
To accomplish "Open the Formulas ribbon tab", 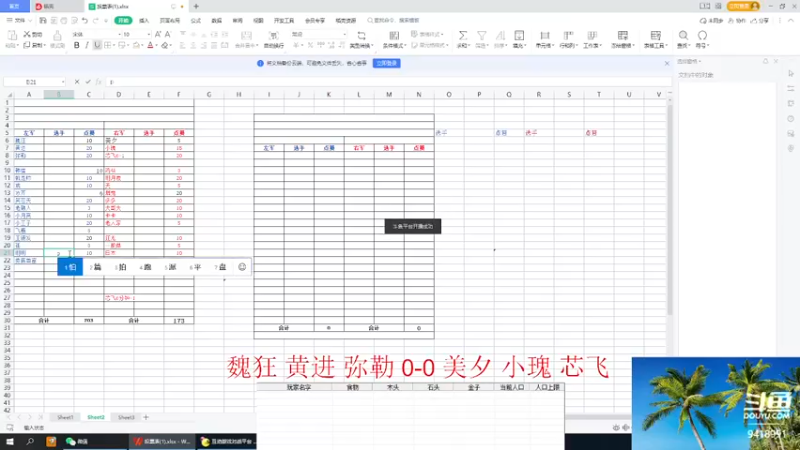I will point(196,20).
